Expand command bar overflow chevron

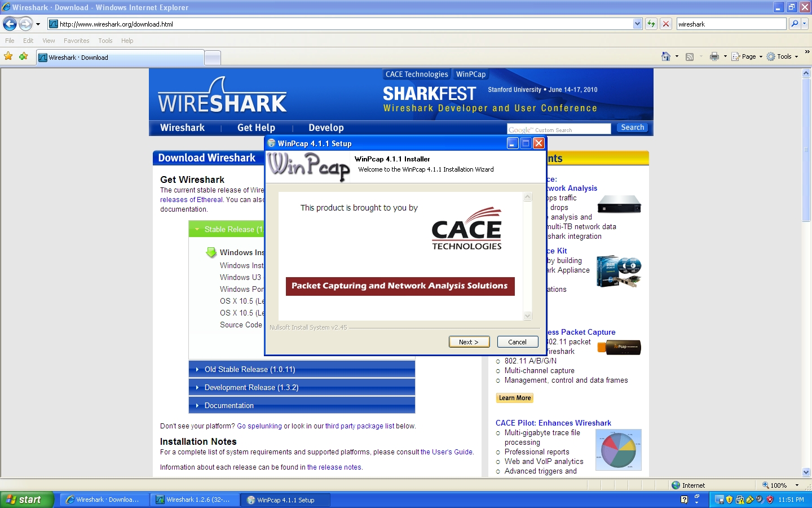coord(807,52)
